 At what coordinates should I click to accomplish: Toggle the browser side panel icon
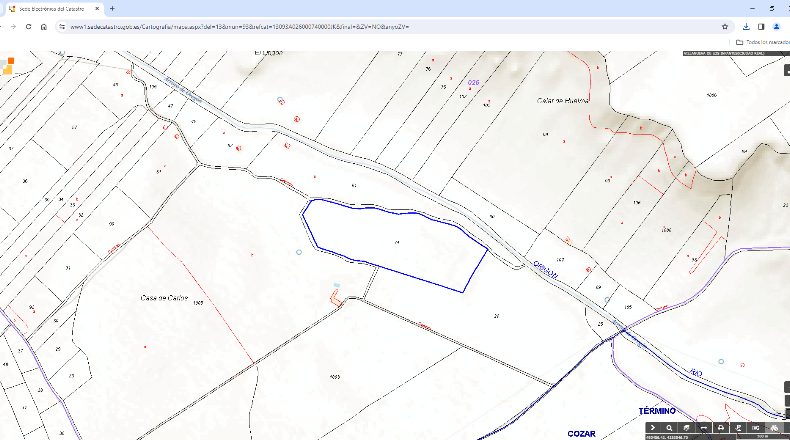click(x=761, y=27)
